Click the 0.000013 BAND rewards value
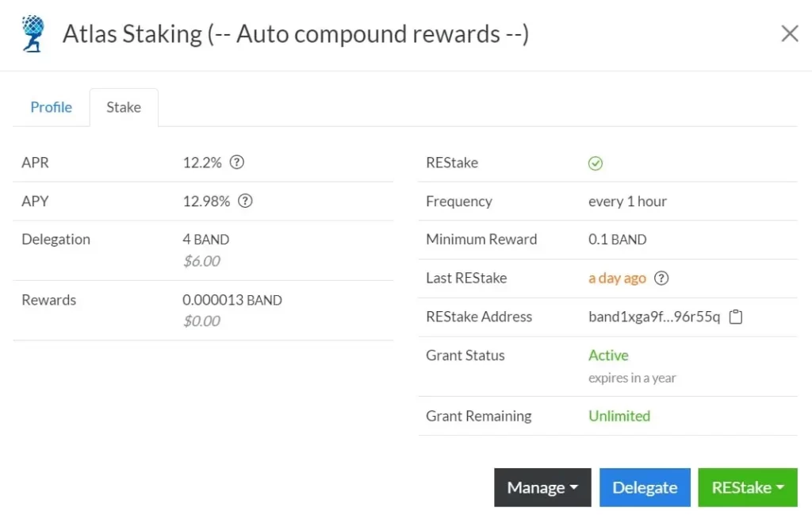812x519 pixels. [x=232, y=300]
